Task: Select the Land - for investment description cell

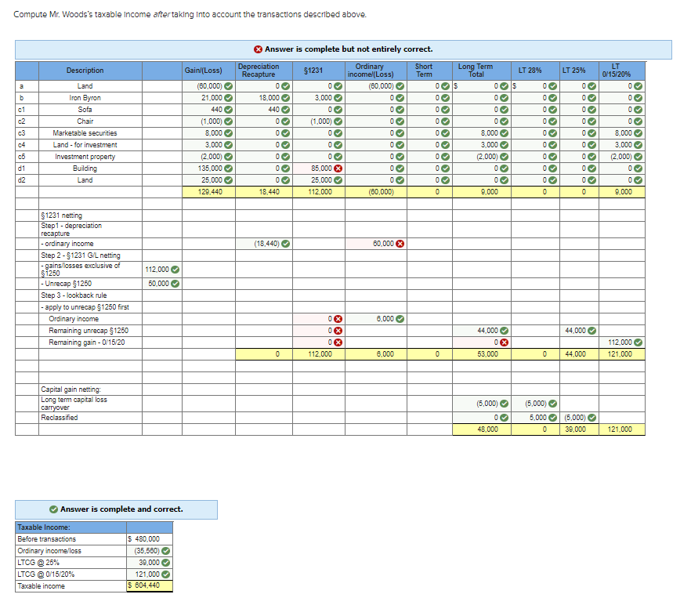Action: pyautogui.click(x=90, y=145)
